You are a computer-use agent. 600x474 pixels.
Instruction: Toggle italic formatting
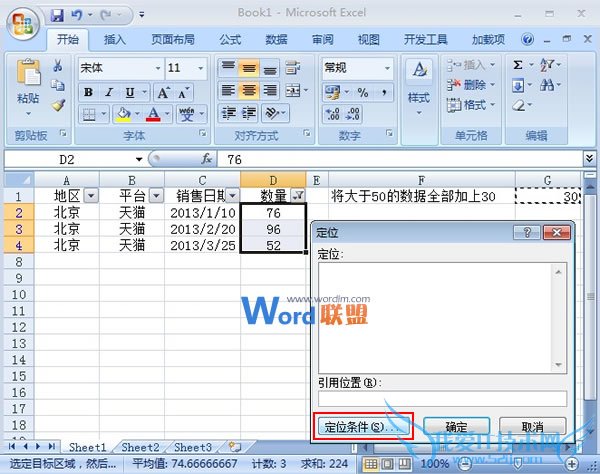pos(109,92)
